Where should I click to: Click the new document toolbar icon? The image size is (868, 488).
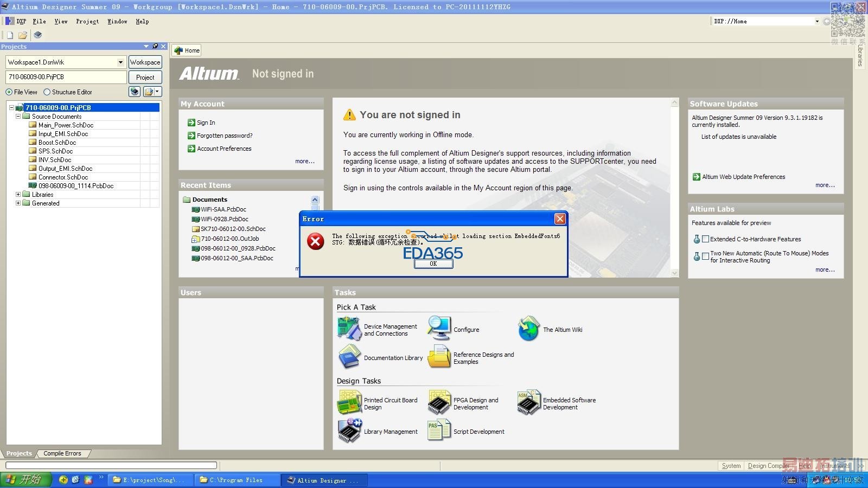(10, 35)
